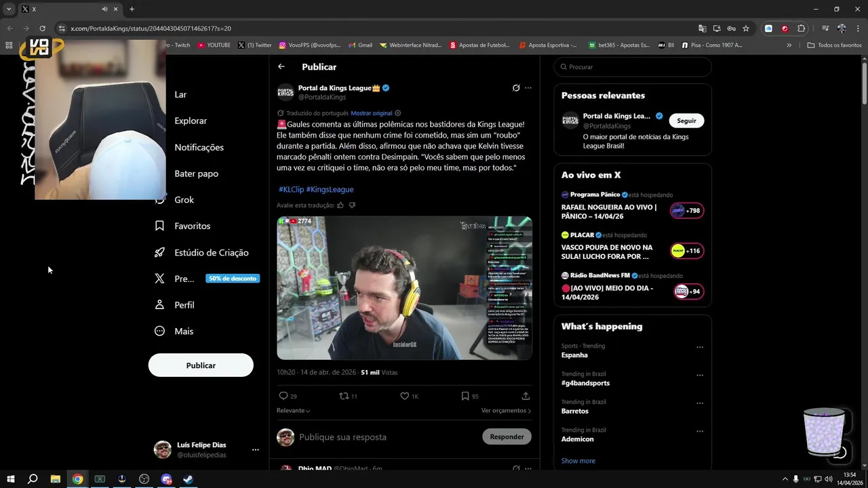Play the Gaules video thumbnail
This screenshot has height=488, width=868.
404,288
